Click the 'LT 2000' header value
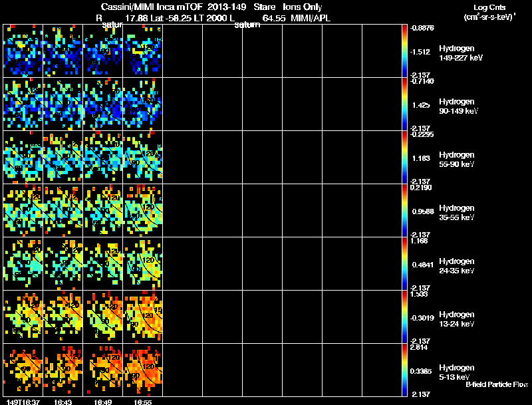This screenshot has height=405, width=532. pyautogui.click(x=209, y=19)
